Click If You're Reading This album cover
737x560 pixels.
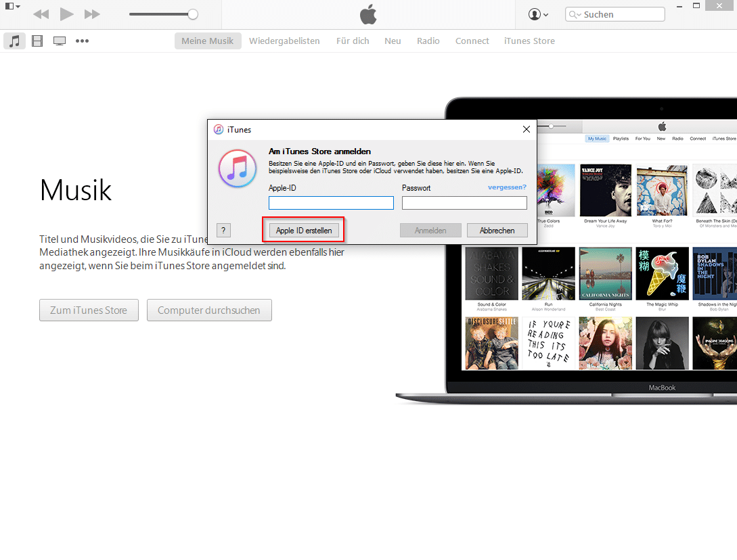click(548, 343)
